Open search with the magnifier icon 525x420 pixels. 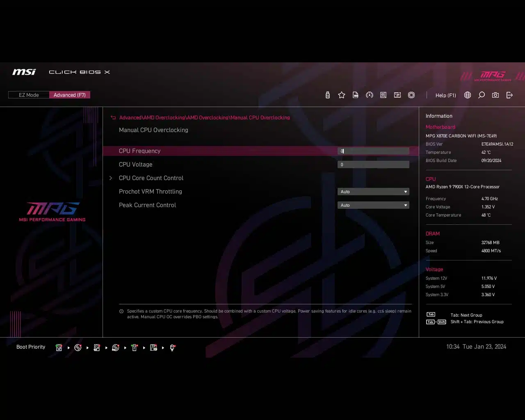tap(482, 95)
